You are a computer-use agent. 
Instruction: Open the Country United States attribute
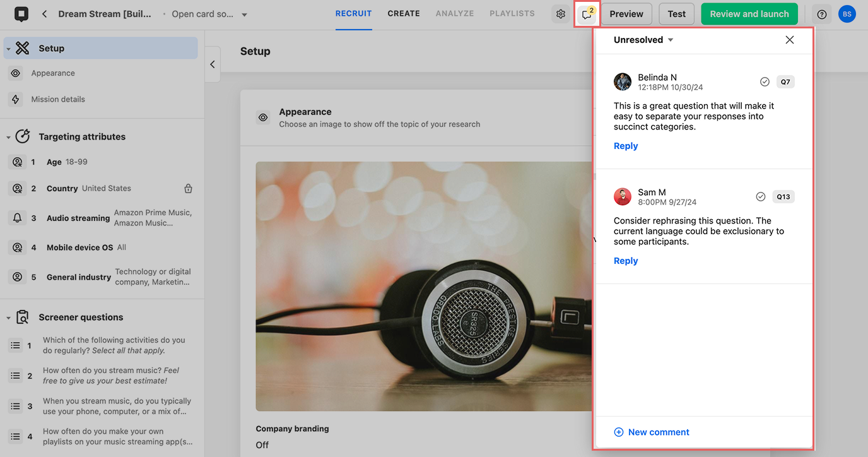coord(101,189)
